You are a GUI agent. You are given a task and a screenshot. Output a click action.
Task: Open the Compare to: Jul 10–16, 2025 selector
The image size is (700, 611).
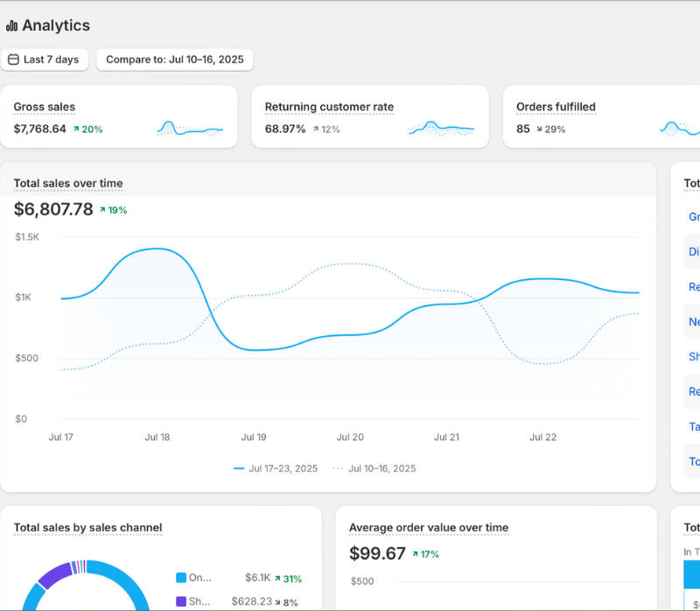point(175,60)
